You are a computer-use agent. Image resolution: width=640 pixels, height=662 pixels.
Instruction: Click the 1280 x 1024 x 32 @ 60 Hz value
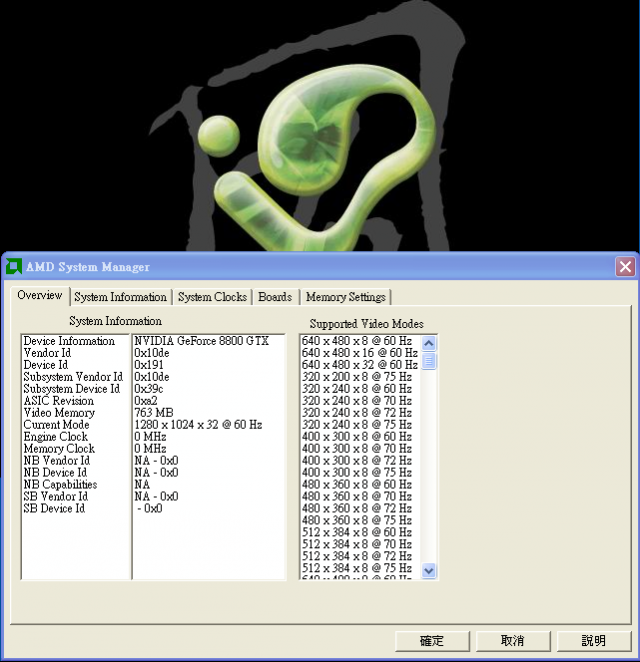[x=198, y=425]
